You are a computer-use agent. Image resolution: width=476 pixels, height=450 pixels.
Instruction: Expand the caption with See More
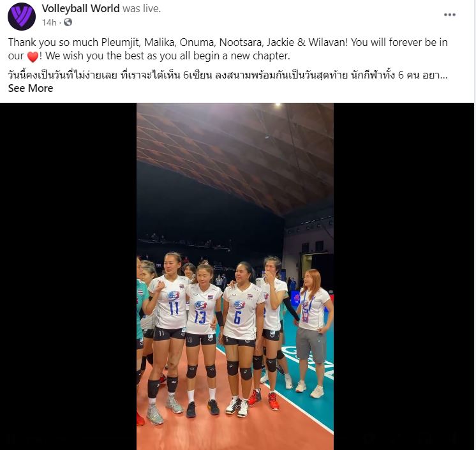pos(31,88)
